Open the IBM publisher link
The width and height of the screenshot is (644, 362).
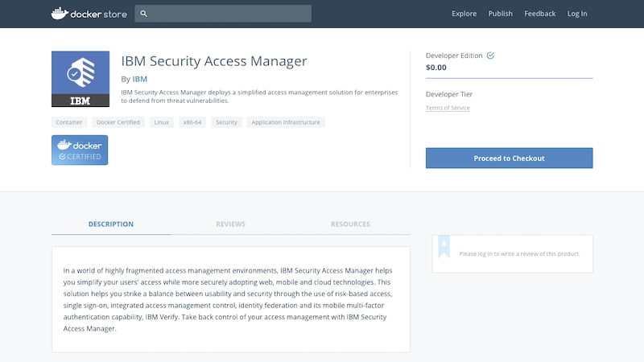139,79
